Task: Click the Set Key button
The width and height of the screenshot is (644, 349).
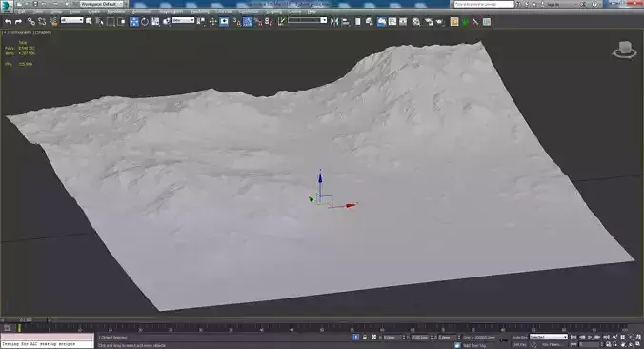Action: 519,344
